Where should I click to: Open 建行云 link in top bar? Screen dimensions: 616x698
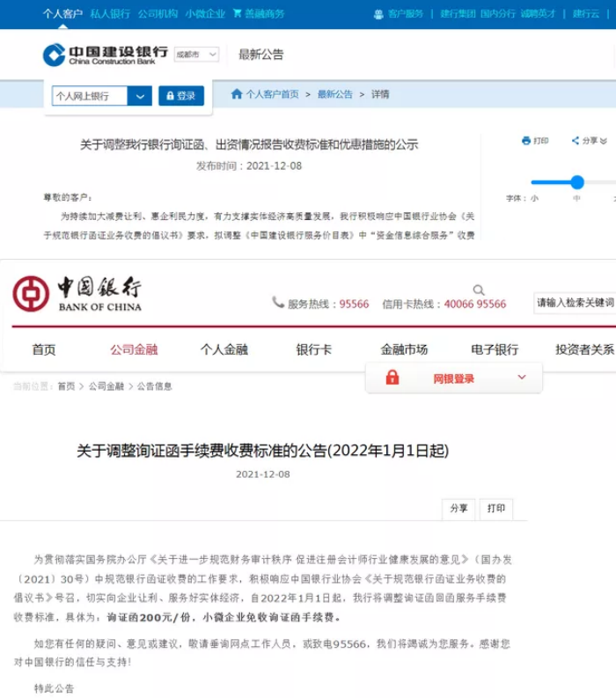pyautogui.click(x=586, y=14)
